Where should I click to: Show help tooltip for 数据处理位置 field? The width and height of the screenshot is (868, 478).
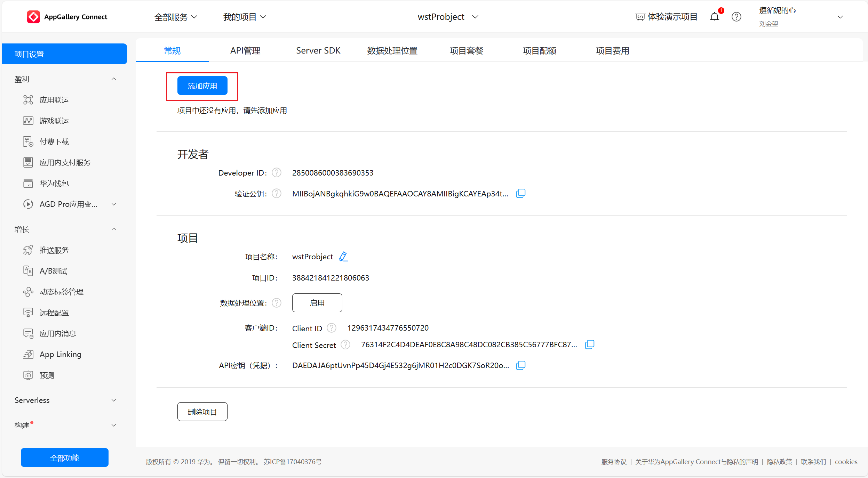point(277,303)
